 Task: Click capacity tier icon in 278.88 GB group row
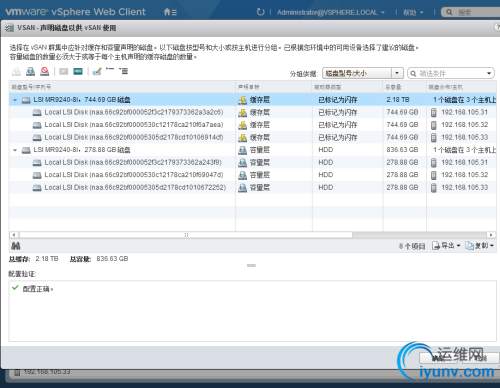pos(243,150)
